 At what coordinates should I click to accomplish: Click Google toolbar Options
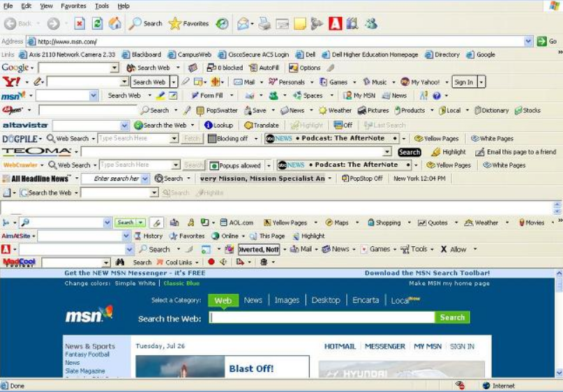304,68
